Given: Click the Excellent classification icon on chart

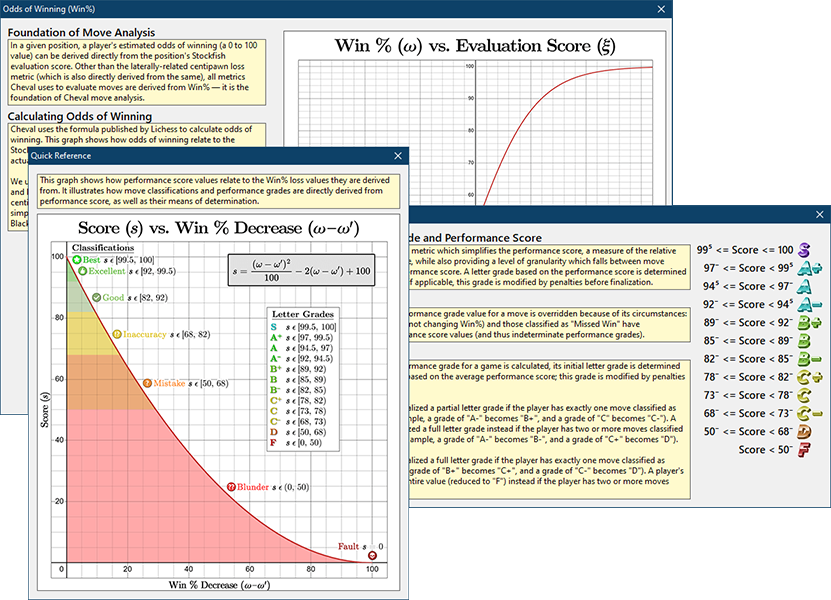Looking at the screenshot, I should pos(81,271).
